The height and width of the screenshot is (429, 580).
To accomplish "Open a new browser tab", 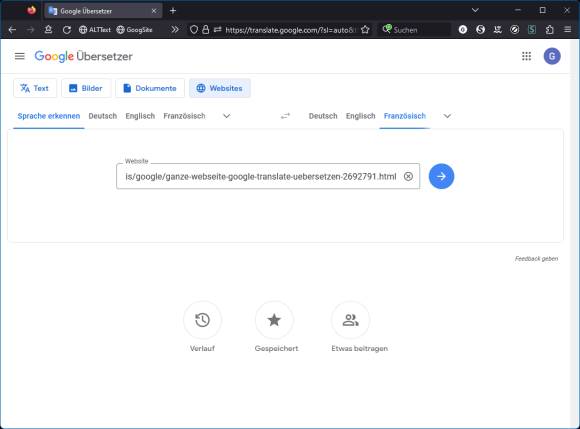I will 173,11.
